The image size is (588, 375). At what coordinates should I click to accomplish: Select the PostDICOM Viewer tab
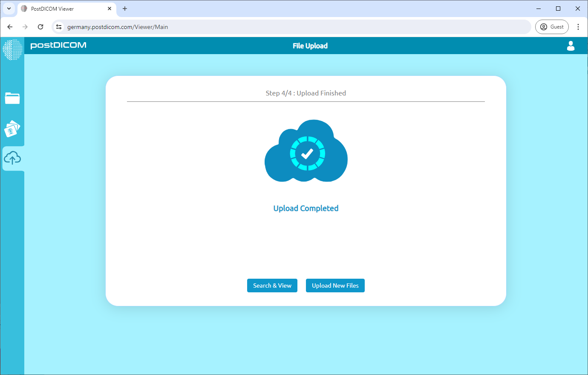coord(64,9)
